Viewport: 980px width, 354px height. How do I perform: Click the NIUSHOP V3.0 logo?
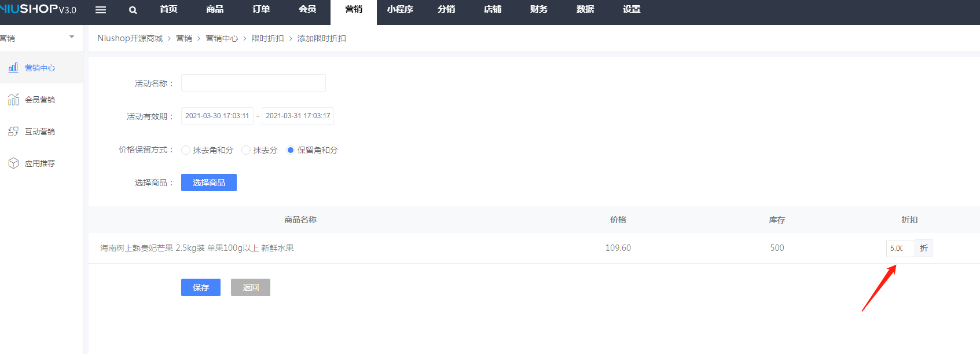(38, 9)
